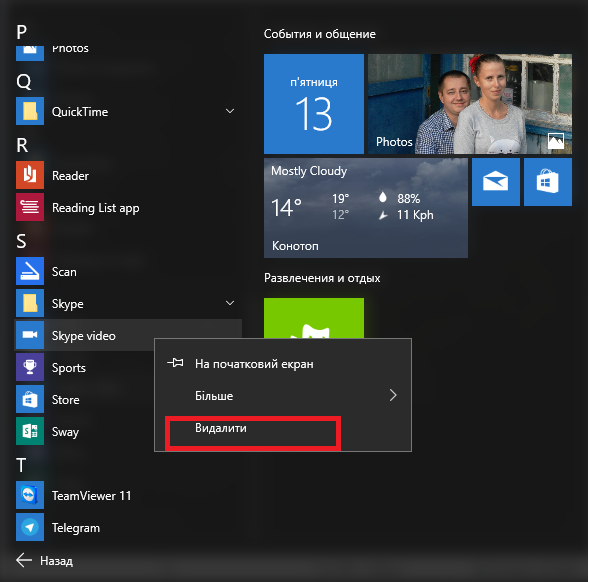
Task: Launch Reading List app icon
Action: tap(30, 207)
